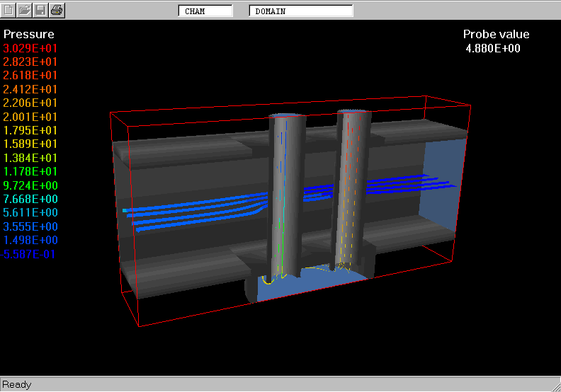Click the window resize grip in status bar
This screenshot has height=392, width=561.
pyautogui.click(x=555, y=386)
